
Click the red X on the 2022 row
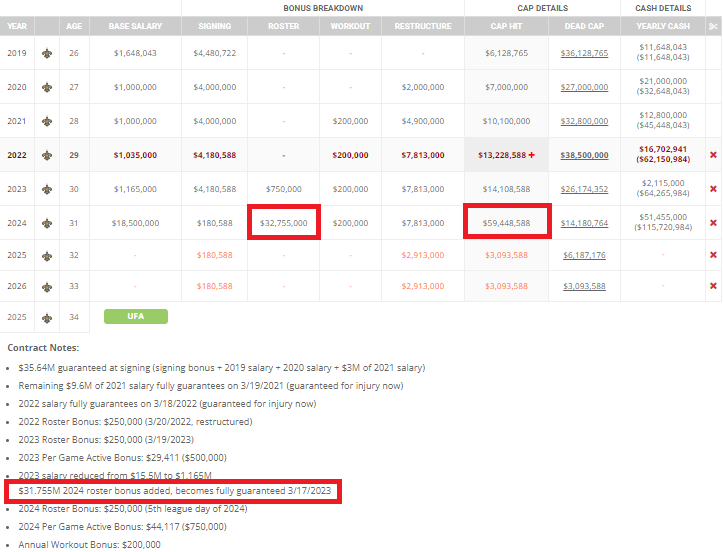pos(713,155)
